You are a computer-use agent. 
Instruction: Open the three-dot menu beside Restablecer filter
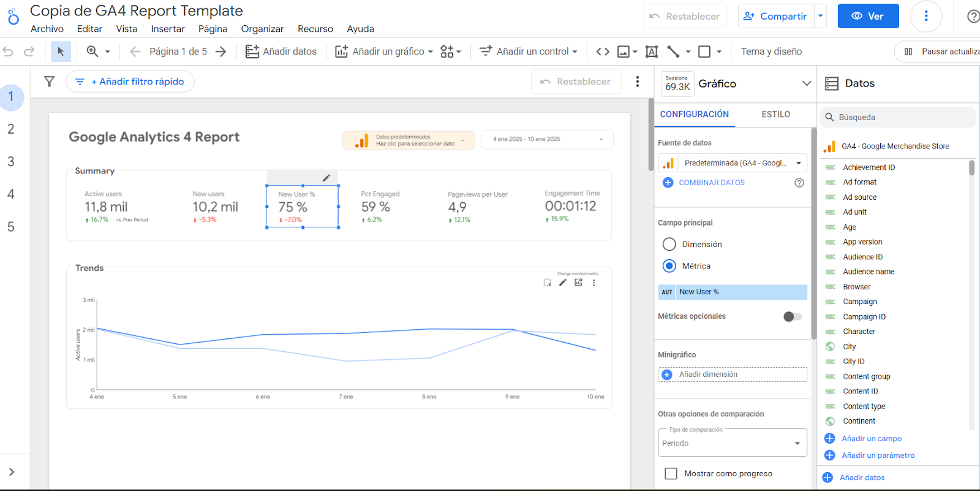638,82
